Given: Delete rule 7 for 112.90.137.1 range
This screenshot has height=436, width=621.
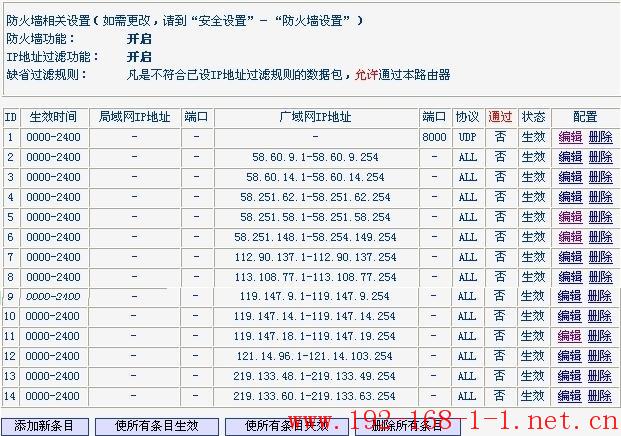Looking at the screenshot, I should [600, 257].
